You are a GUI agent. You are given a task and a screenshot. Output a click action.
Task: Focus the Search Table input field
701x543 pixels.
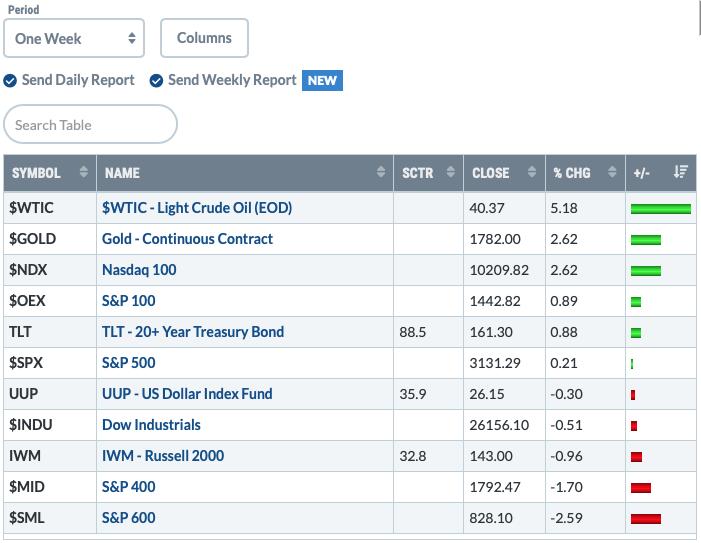pos(90,124)
